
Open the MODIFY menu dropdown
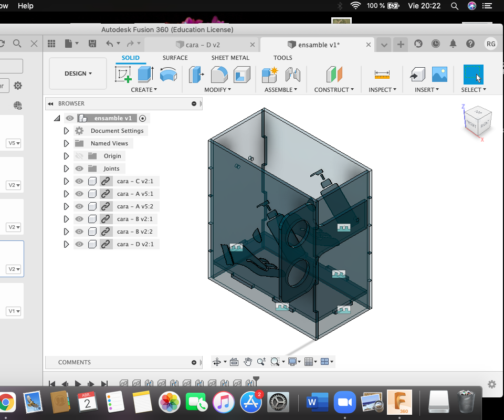[x=217, y=90]
